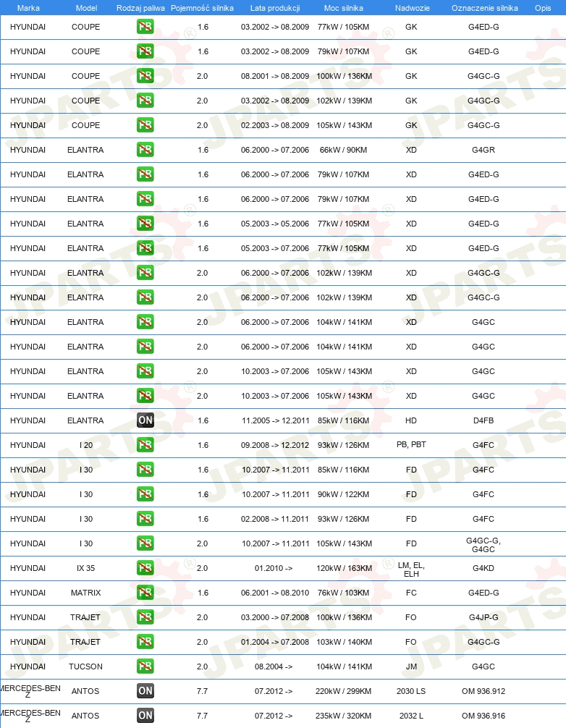Image resolution: width=566 pixels, height=728 pixels.
Task: Click the petrol fuel icon in the MATRIX row
Action: 145,593
